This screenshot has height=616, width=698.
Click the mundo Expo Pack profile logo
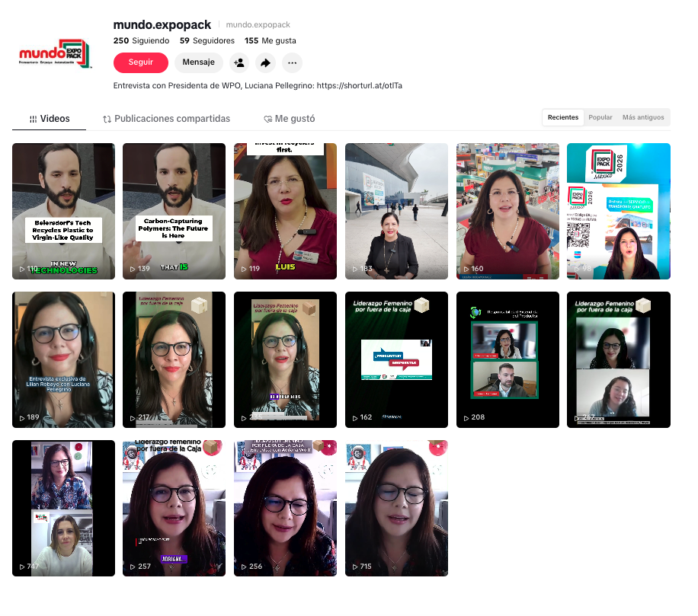[55, 54]
